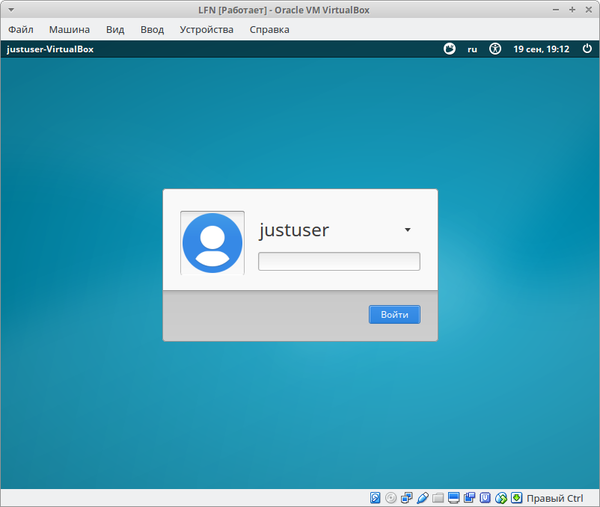The image size is (600, 507).
Task: Open the accessibility menu icon
Action: click(495, 48)
